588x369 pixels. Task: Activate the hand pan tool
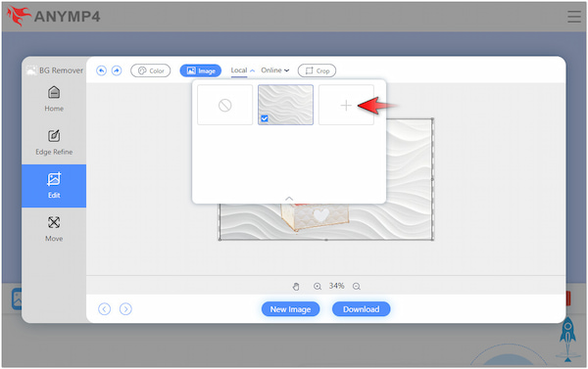coord(296,287)
